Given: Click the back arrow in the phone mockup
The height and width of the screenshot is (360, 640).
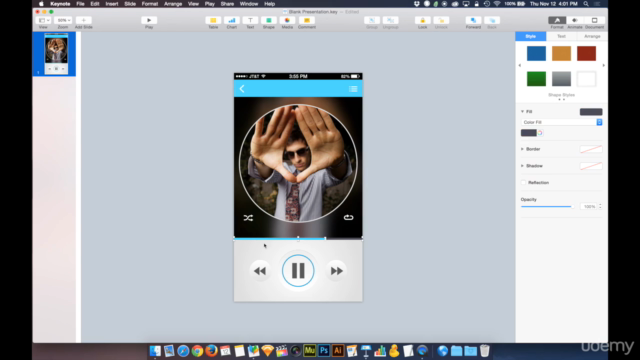Looking at the screenshot, I should pos(242,89).
